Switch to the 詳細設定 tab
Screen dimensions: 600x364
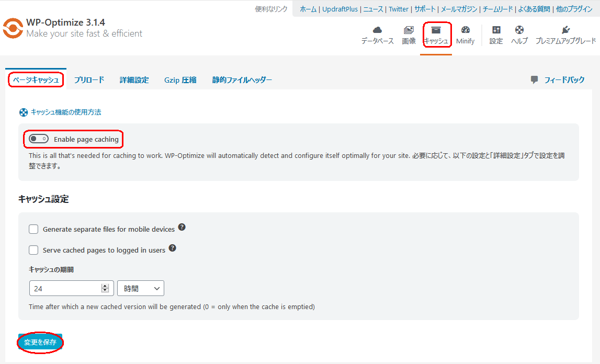pos(134,79)
